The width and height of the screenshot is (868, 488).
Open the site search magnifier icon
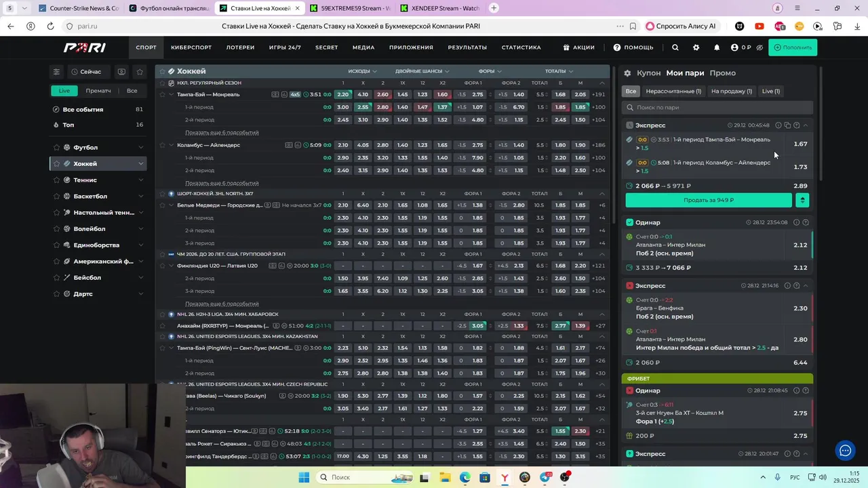(x=675, y=47)
